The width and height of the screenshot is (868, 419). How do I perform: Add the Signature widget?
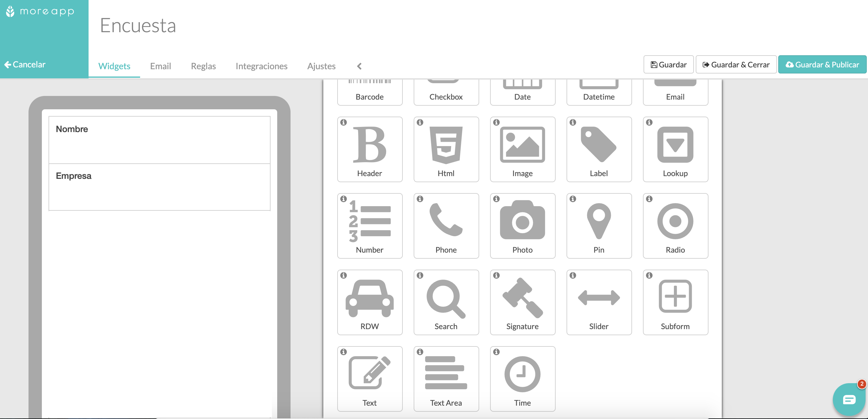tap(523, 303)
